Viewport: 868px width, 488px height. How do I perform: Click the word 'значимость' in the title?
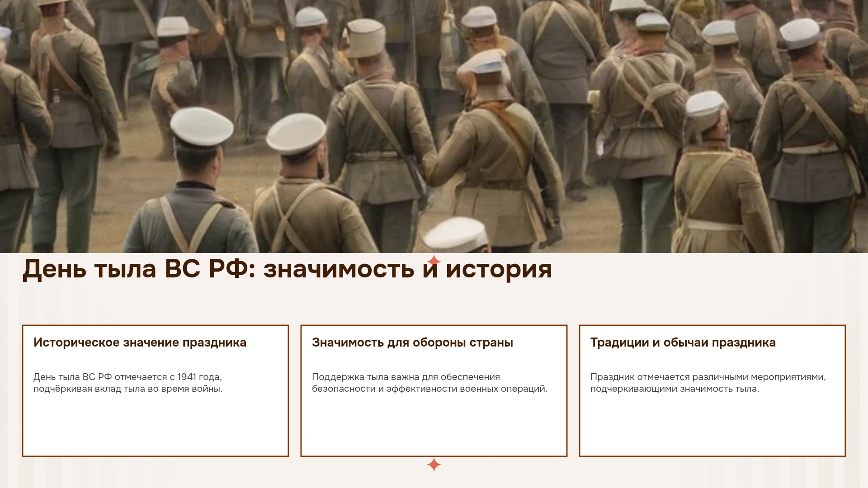(339, 269)
